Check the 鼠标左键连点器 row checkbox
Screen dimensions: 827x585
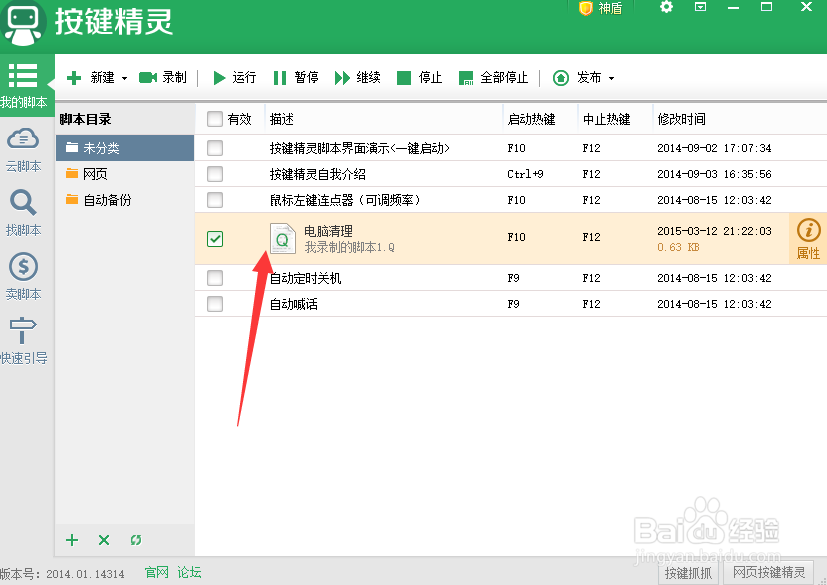(215, 200)
